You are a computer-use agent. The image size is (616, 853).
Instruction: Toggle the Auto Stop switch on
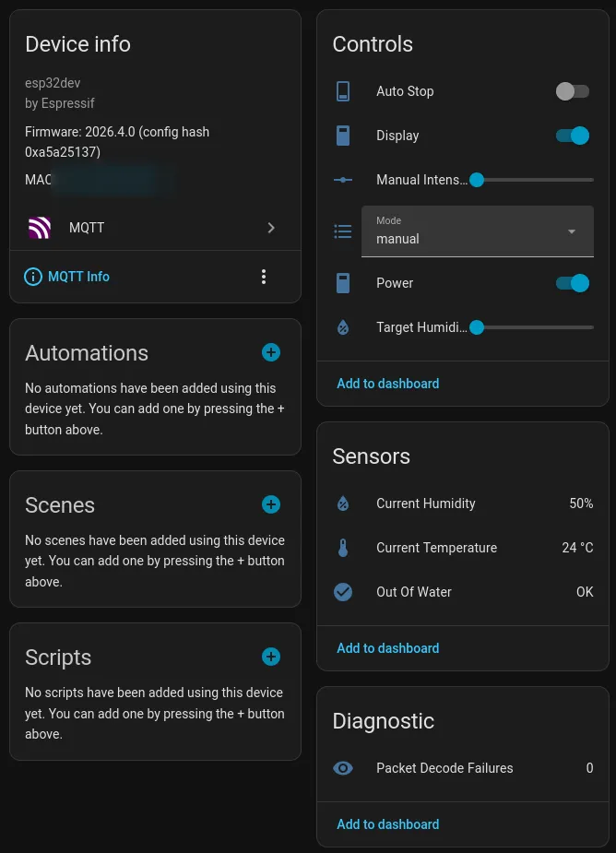point(572,91)
